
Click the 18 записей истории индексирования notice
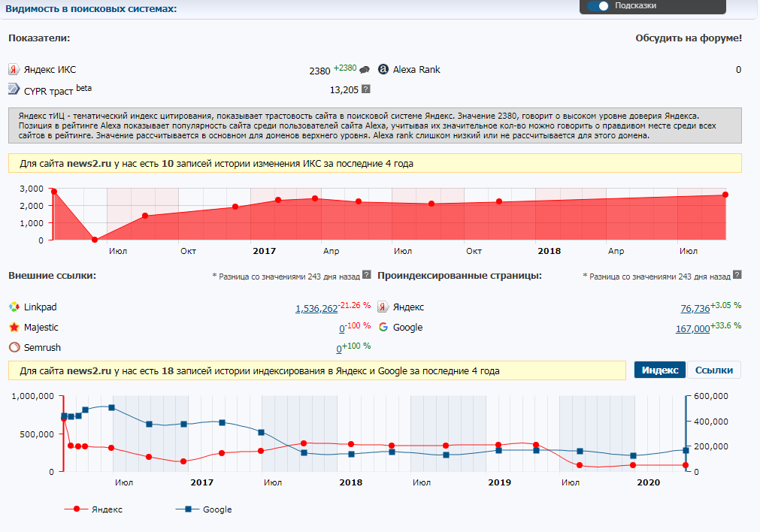click(x=317, y=370)
